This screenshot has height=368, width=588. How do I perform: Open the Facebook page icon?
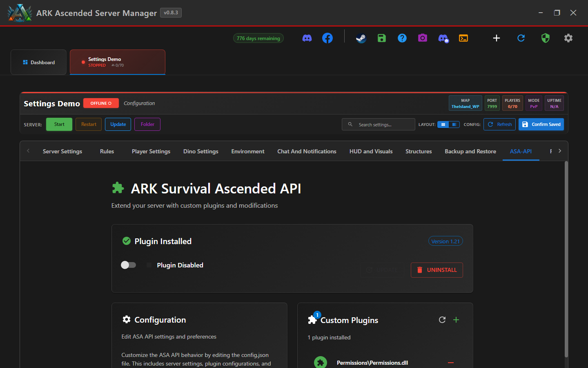click(327, 38)
